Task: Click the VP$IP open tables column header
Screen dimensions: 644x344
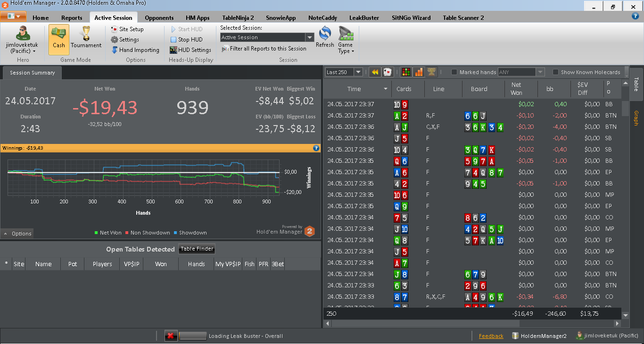Action: click(x=132, y=264)
